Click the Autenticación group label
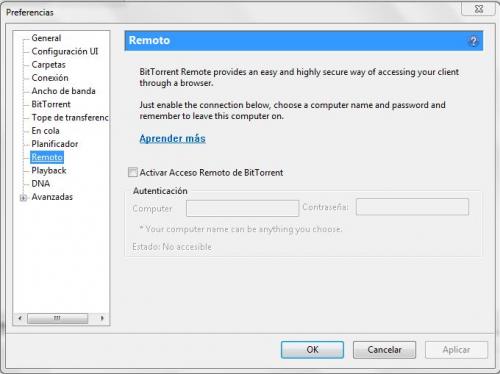500x374 pixels. coord(160,191)
